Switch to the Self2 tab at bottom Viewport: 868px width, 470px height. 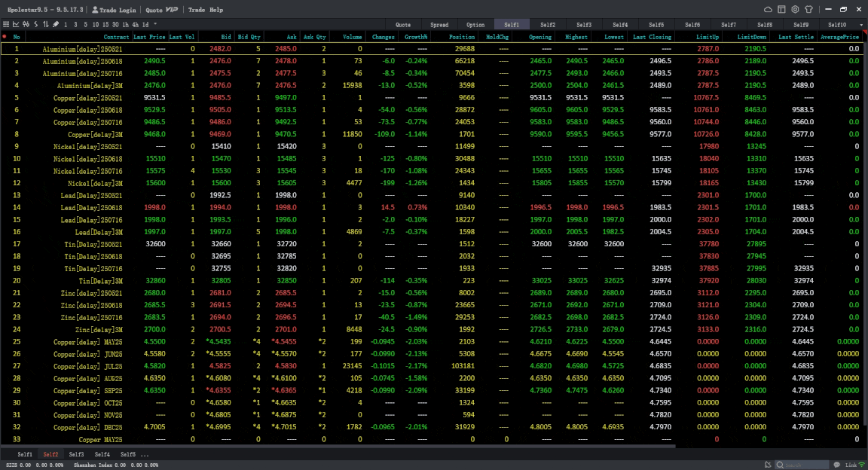(x=50, y=454)
